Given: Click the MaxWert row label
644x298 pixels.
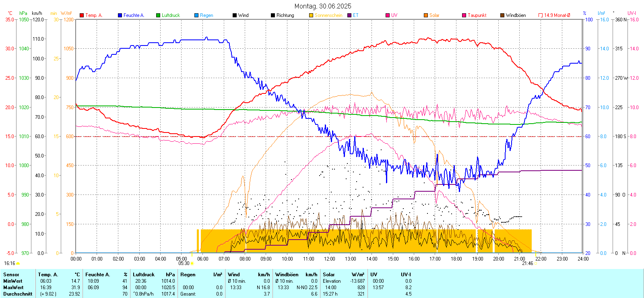Looking at the screenshot, I should (x=13, y=288).
